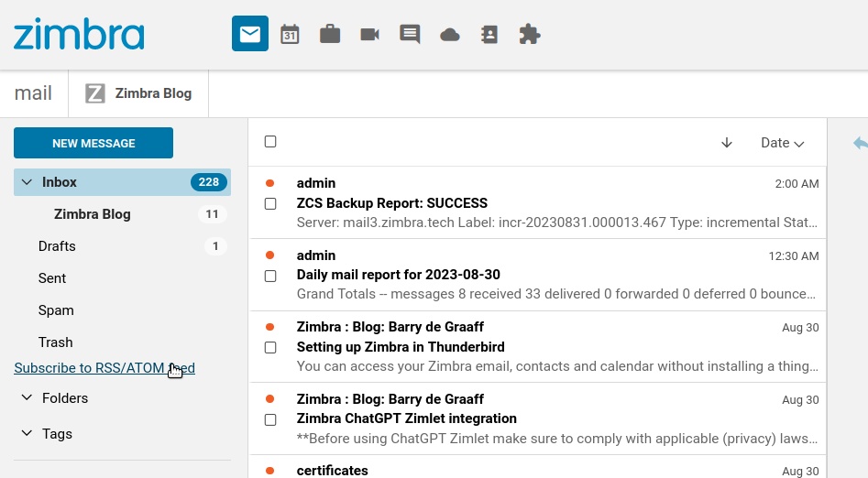Open the Contacts address book icon
Viewport: 868px width, 478px height.
pos(489,35)
